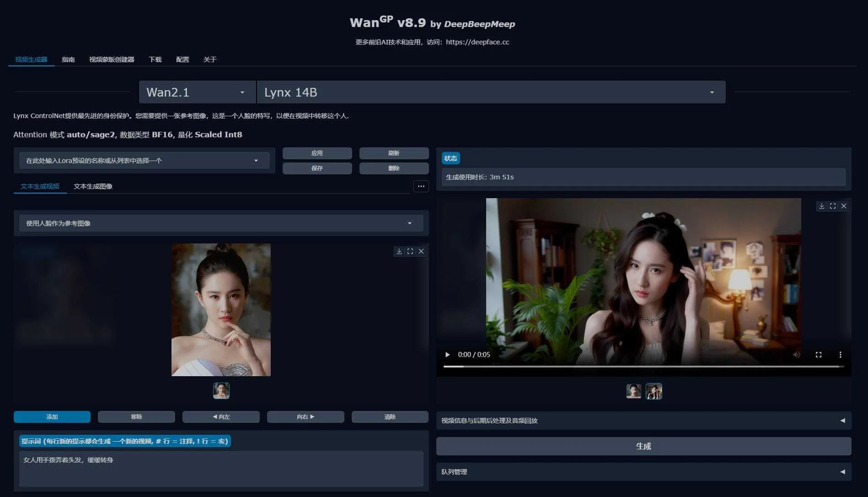The image size is (868, 497).
Task: Play the generated video
Action: [447, 355]
